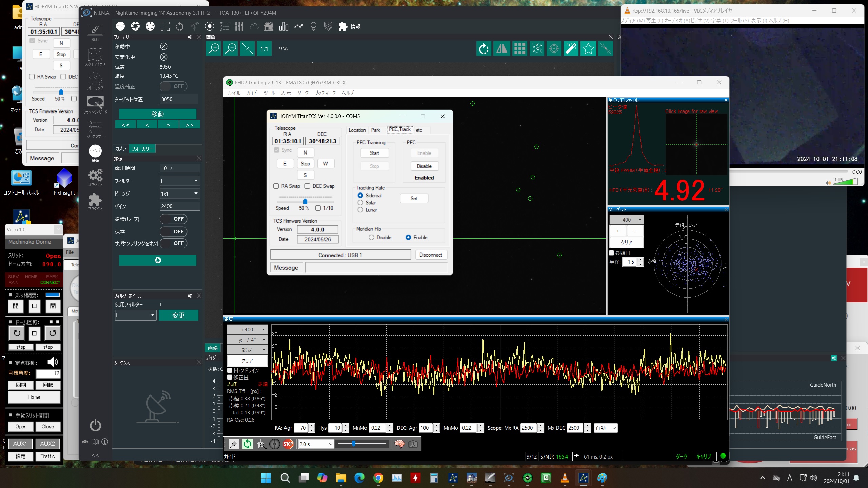Switch to Location tab in TitanTCS
Screen dimensions: 868x488
point(357,130)
